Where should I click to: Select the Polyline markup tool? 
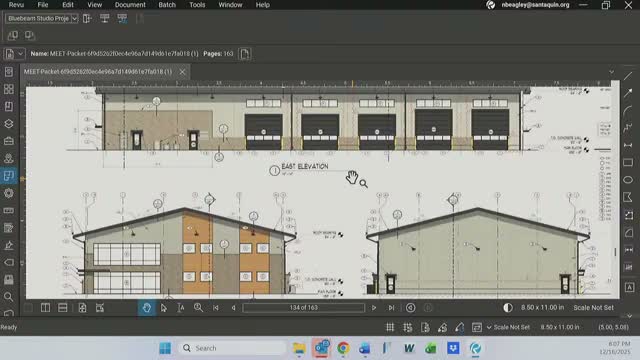click(628, 128)
